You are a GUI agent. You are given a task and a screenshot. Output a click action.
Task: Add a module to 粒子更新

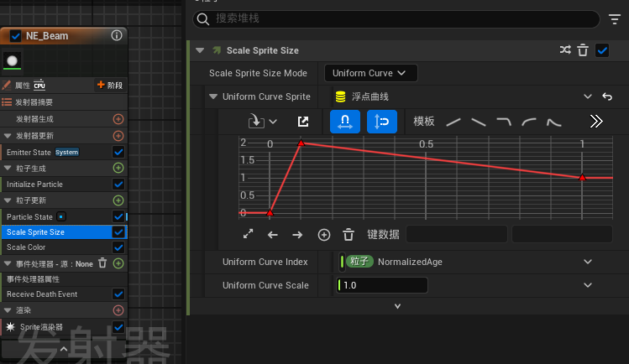(x=118, y=200)
